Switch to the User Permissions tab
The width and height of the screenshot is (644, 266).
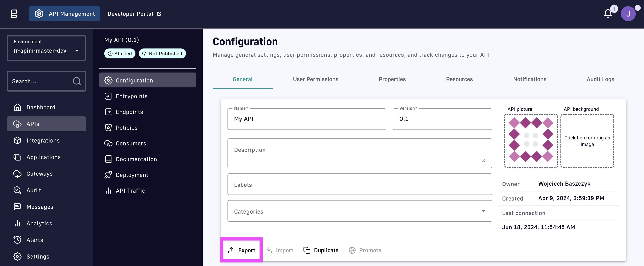pos(316,79)
